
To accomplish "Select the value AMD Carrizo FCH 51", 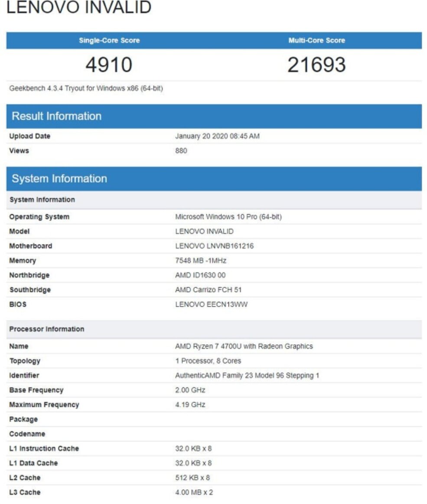I will coord(208,290).
